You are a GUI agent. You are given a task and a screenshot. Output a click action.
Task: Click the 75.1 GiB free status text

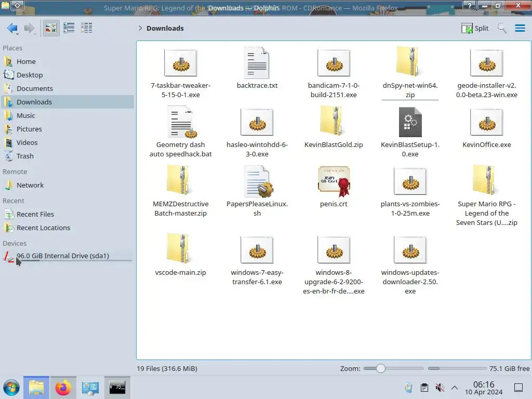509,368
